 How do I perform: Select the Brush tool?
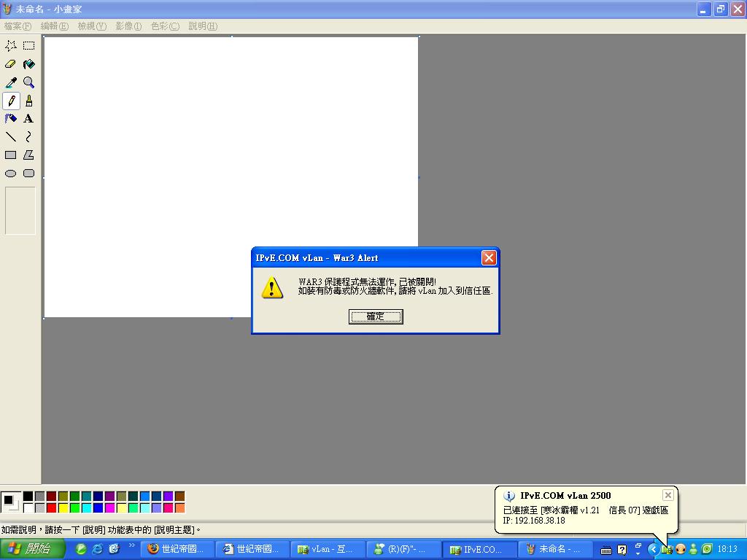click(x=29, y=101)
